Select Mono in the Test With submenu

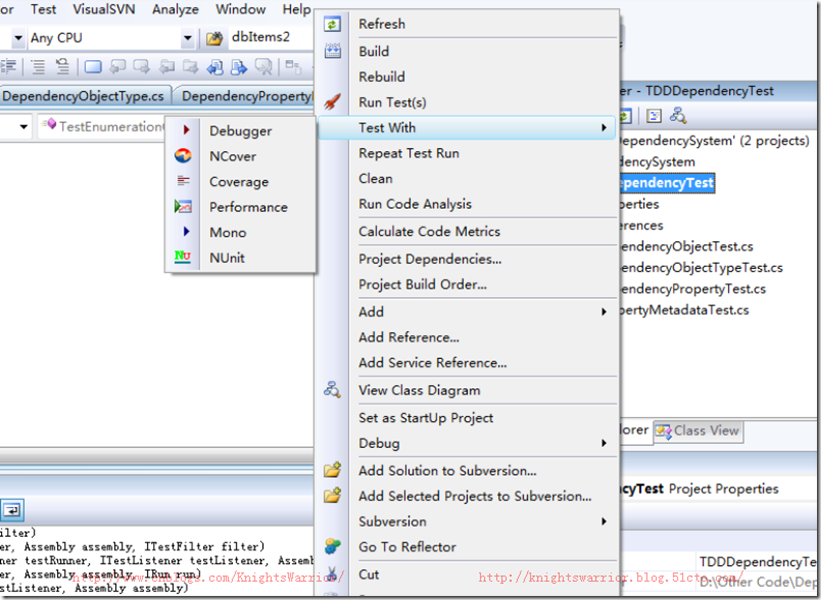point(228,232)
